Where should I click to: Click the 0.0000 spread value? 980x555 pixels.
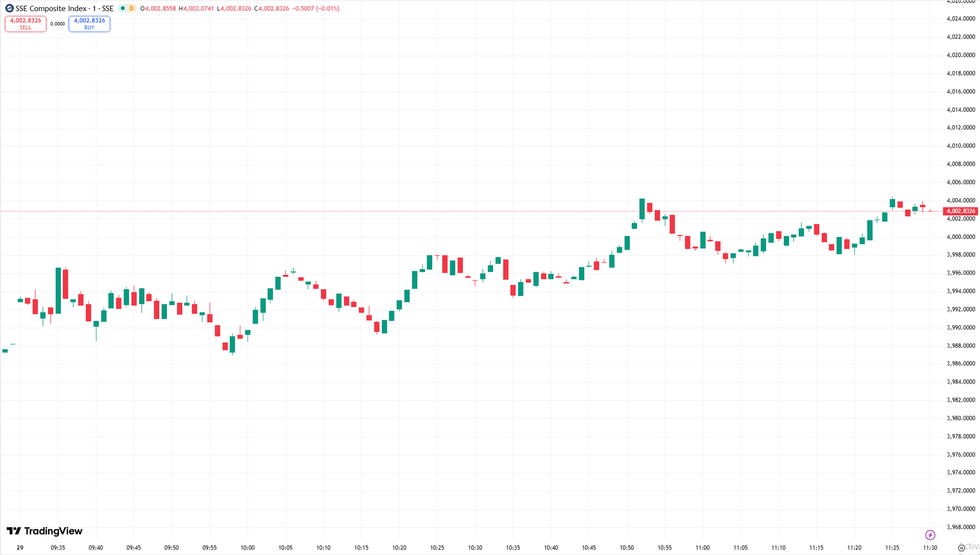[x=57, y=24]
